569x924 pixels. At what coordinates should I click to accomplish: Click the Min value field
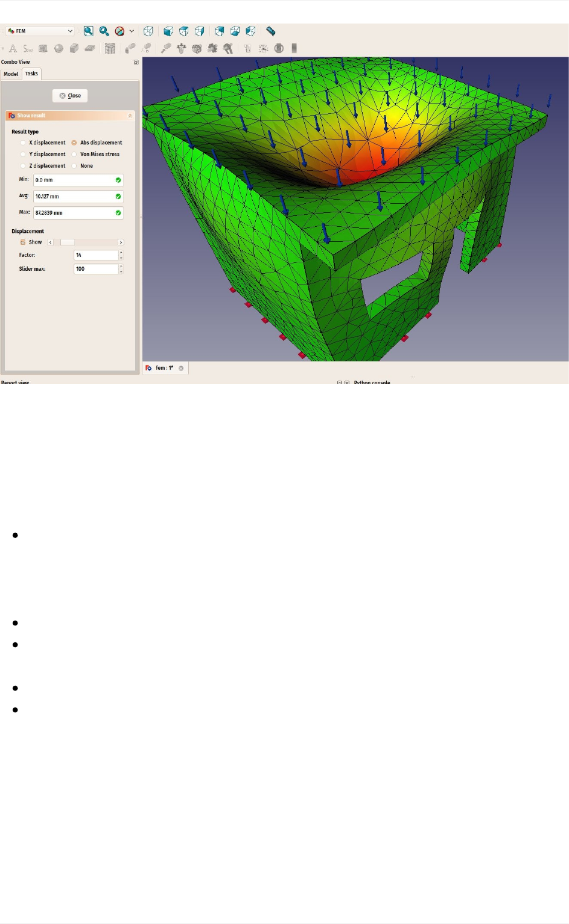[78, 180]
